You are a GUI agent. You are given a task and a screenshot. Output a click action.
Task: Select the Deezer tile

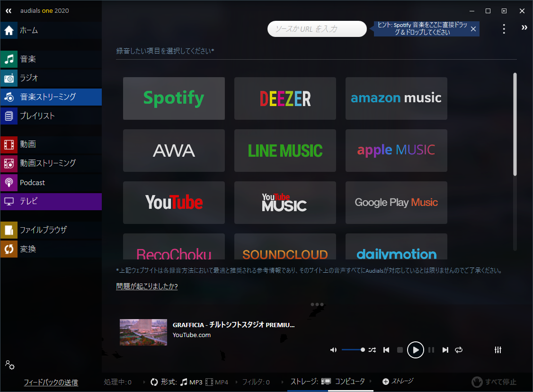click(285, 98)
